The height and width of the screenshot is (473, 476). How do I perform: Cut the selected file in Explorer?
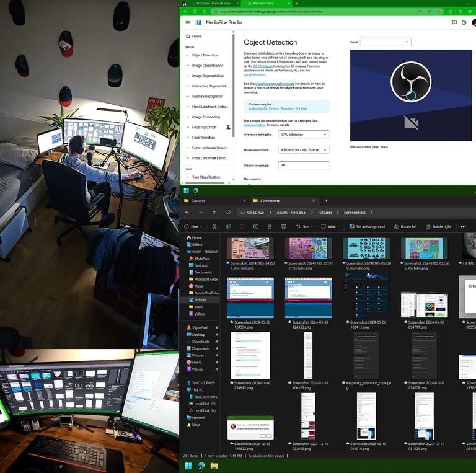tap(214, 226)
